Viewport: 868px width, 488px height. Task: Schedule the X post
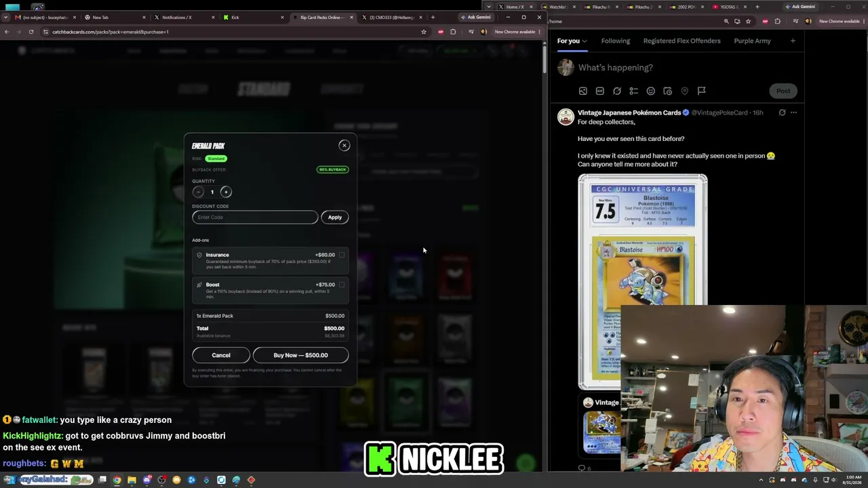(667, 91)
